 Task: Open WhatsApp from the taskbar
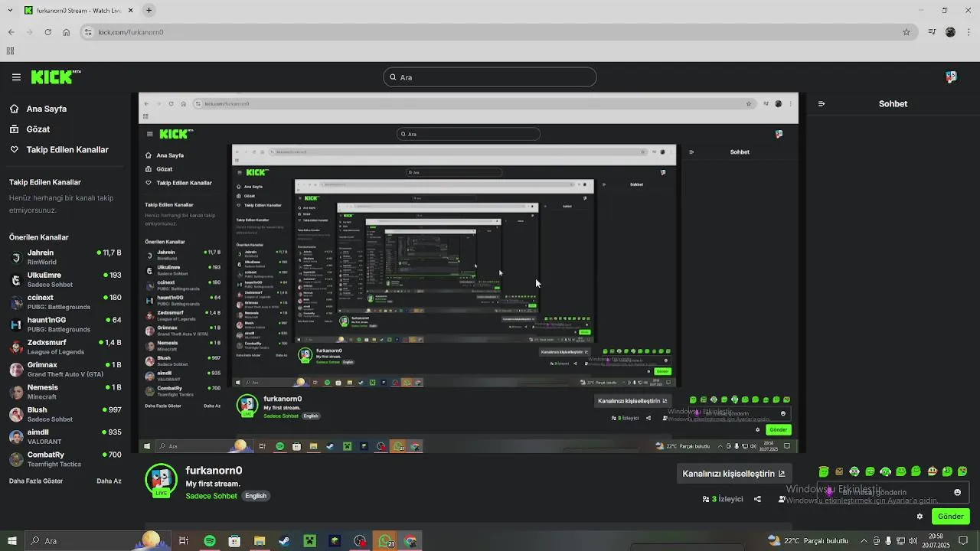click(385, 541)
